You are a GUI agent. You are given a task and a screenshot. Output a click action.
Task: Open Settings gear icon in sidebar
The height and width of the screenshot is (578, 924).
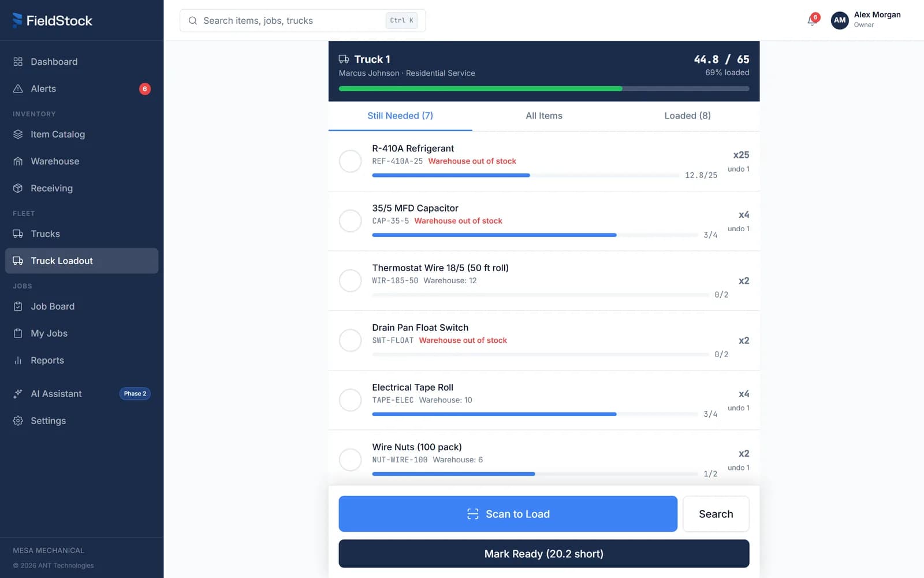pyautogui.click(x=18, y=421)
